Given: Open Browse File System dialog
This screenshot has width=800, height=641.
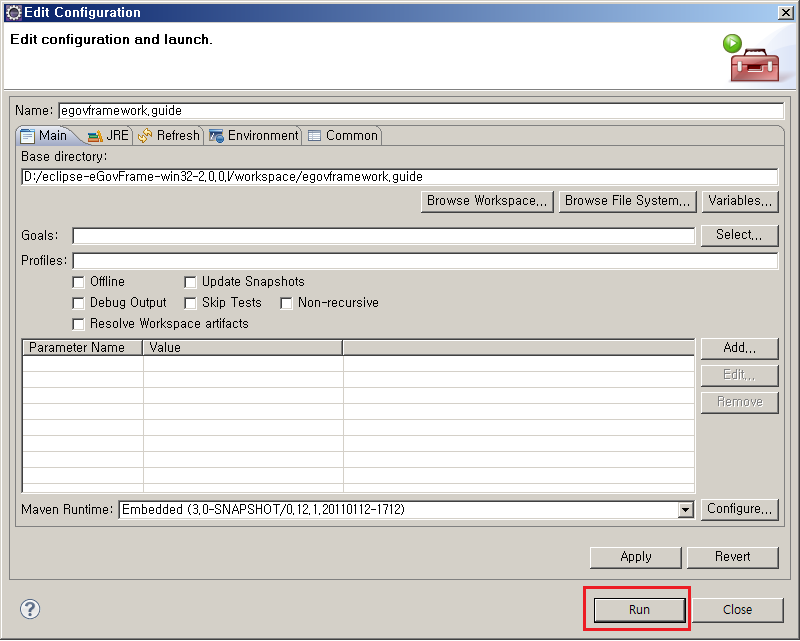Looking at the screenshot, I should click(627, 201).
